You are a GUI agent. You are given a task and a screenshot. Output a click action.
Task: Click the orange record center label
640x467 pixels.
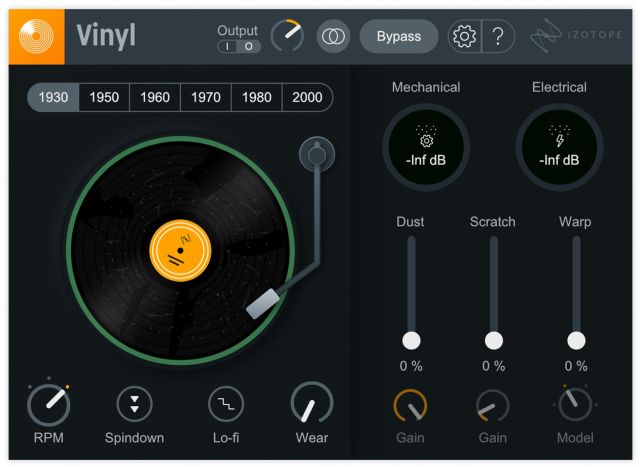[x=180, y=250]
